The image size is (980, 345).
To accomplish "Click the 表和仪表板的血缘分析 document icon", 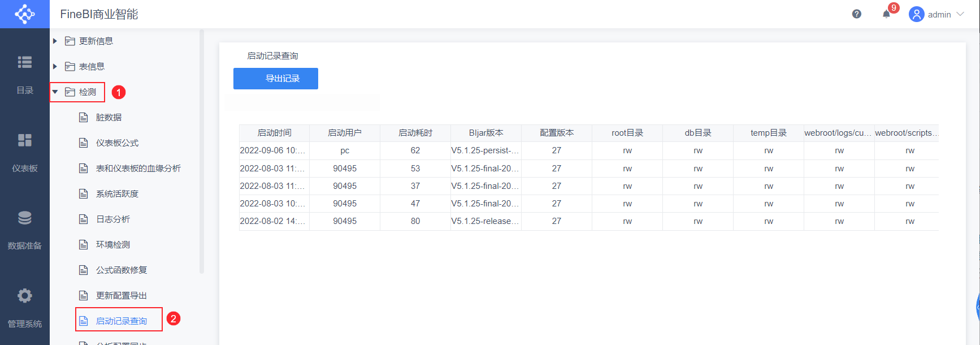I will pyautogui.click(x=84, y=169).
